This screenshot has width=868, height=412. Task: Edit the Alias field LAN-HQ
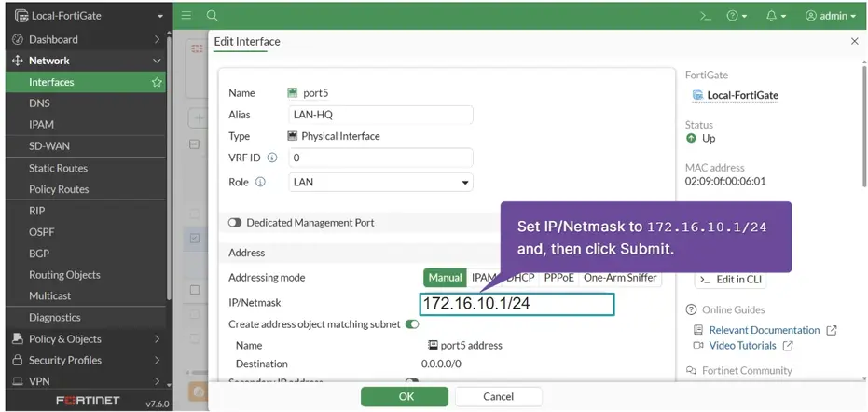coord(380,115)
